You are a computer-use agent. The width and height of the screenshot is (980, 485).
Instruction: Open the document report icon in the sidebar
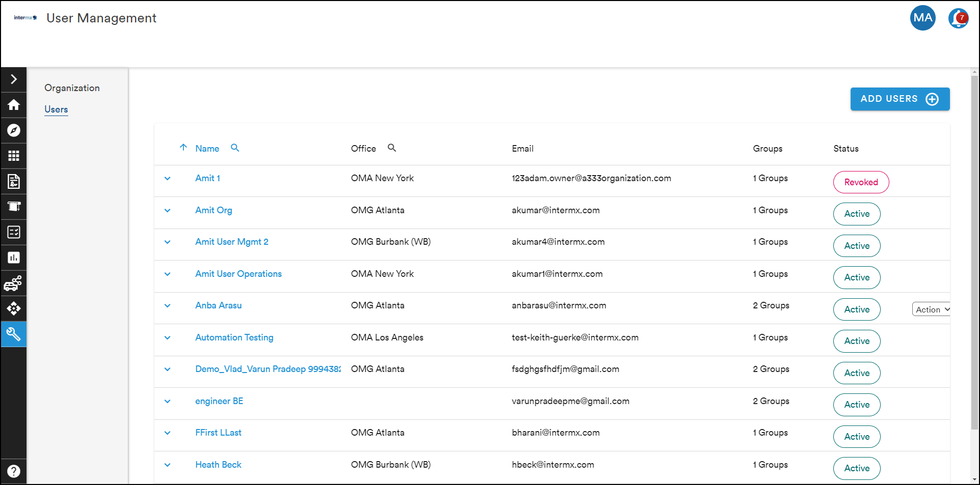click(x=14, y=181)
